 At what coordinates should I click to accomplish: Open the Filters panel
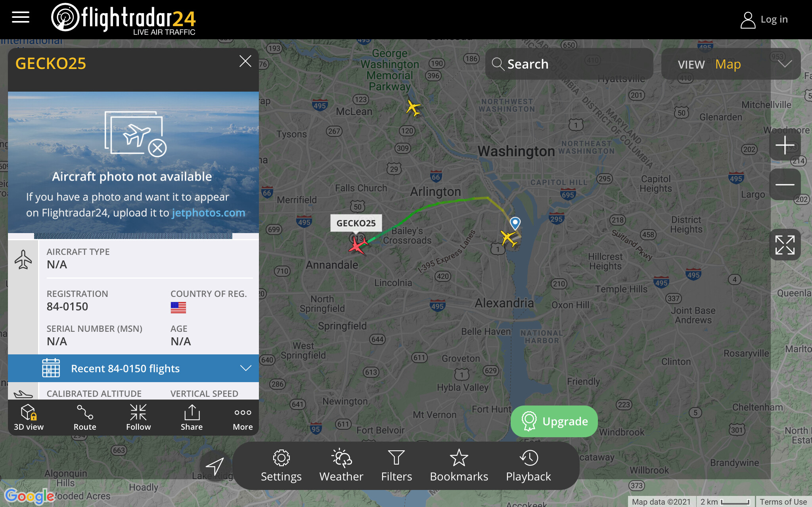click(x=396, y=466)
